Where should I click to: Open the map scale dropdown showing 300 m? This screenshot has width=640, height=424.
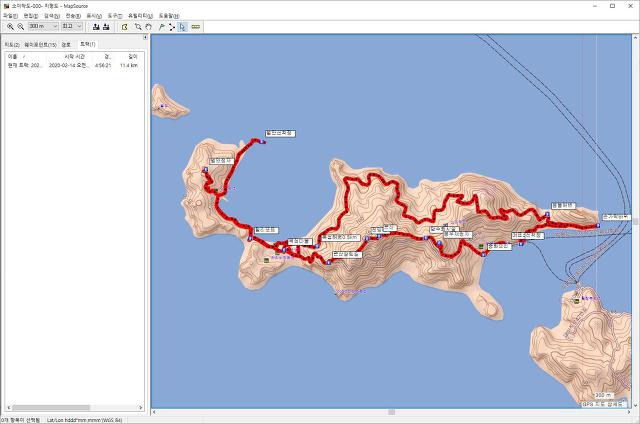[43, 26]
